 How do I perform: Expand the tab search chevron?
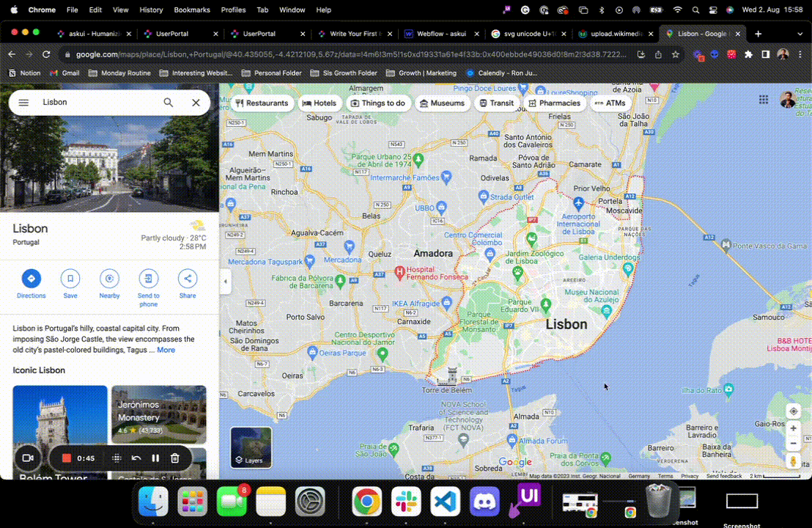800,34
